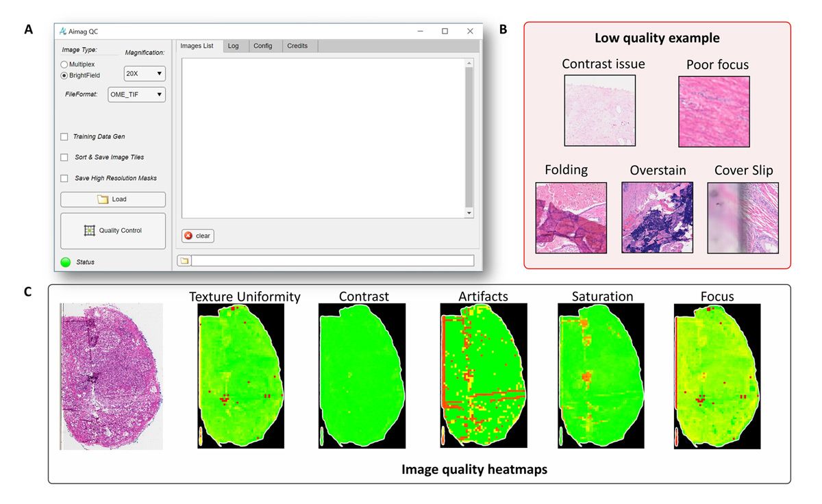Click the red X clear icon
Screen dimensions: 822x504
pyautogui.click(x=188, y=236)
